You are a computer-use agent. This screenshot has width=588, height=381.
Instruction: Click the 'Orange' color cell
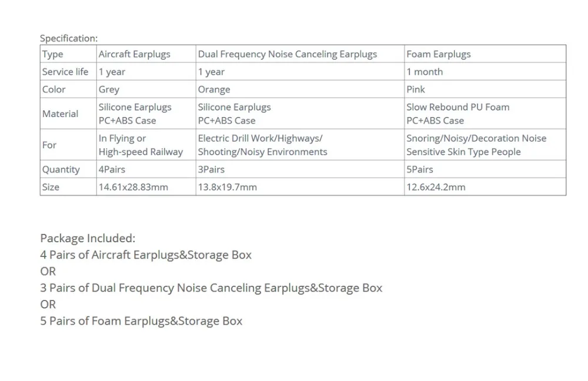point(300,89)
